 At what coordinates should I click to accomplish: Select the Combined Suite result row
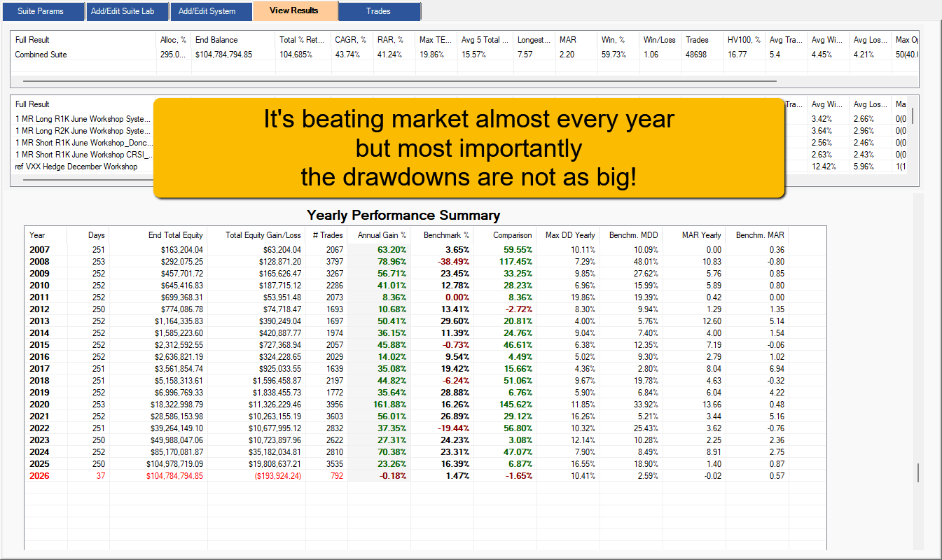pyautogui.click(x=41, y=55)
